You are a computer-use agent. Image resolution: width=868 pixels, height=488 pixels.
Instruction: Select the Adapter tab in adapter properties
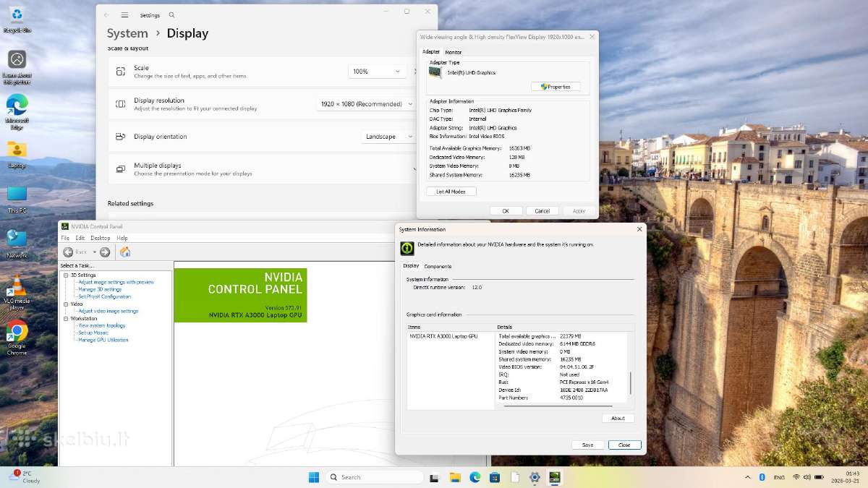coord(431,51)
